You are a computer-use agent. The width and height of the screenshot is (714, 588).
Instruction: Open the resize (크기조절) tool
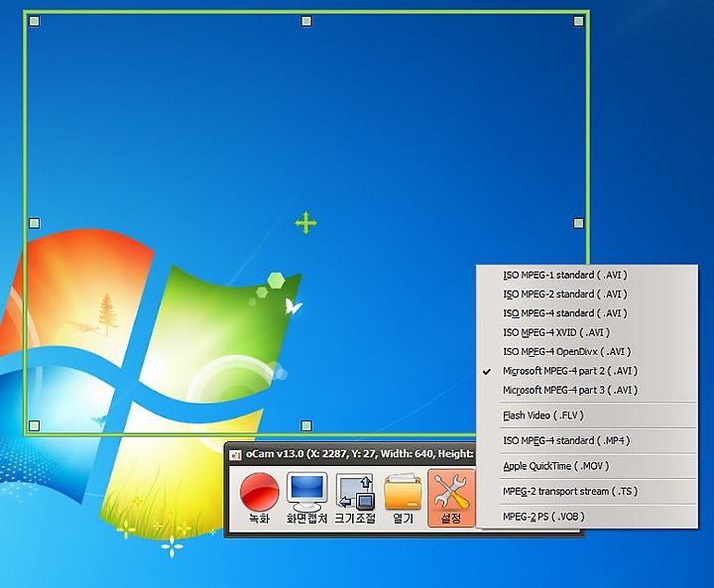355,499
